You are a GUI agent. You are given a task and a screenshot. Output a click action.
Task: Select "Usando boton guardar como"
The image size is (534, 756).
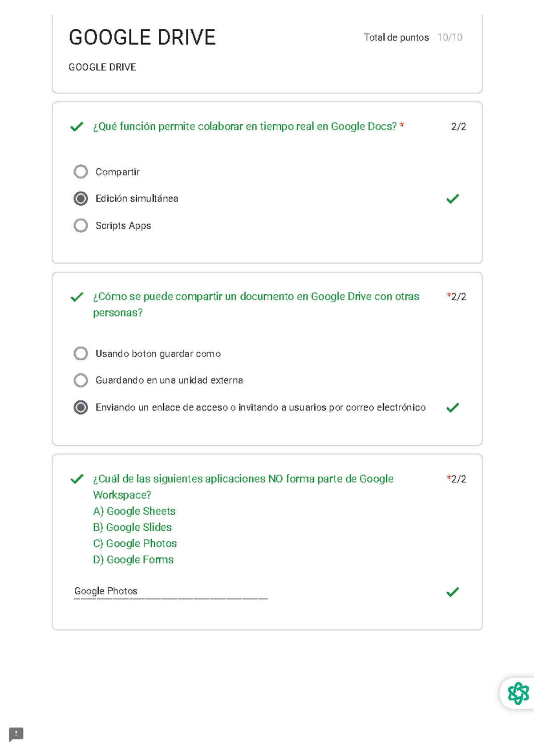coord(81,353)
